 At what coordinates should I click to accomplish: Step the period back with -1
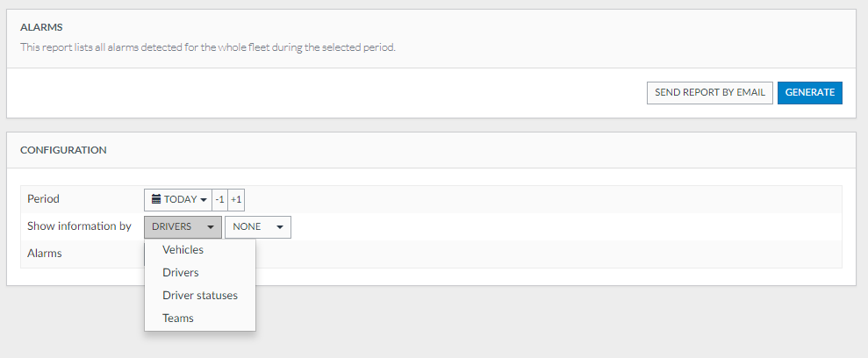220,199
